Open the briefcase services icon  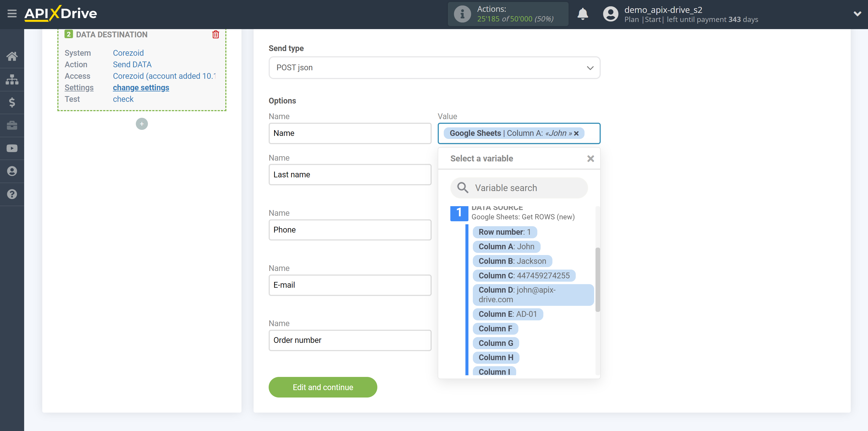(x=12, y=125)
